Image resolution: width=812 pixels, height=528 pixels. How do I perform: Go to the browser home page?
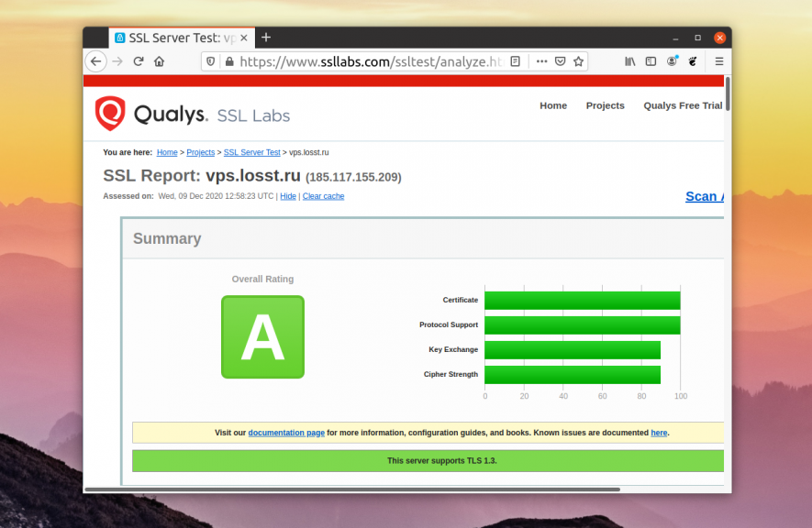tap(160, 61)
